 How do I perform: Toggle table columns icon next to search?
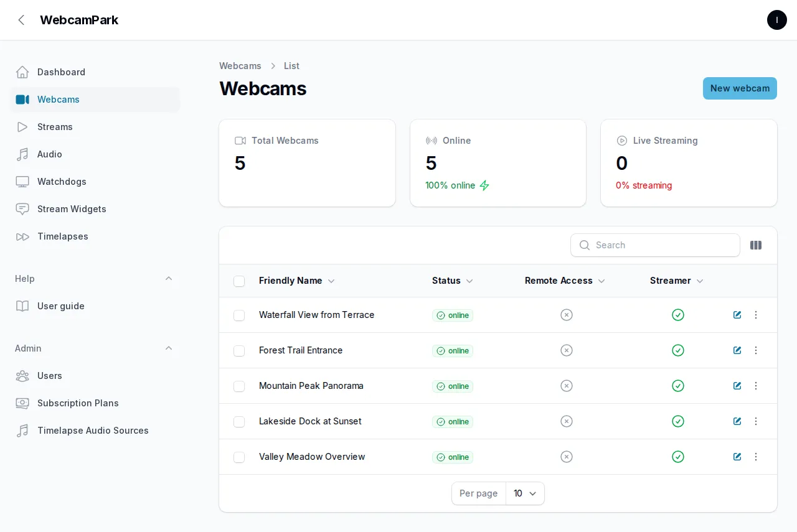point(756,245)
